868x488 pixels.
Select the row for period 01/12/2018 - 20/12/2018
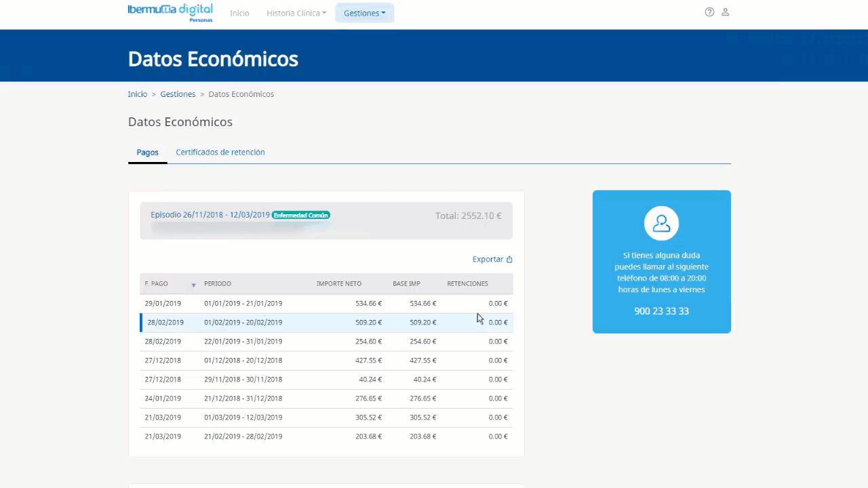(326, 361)
